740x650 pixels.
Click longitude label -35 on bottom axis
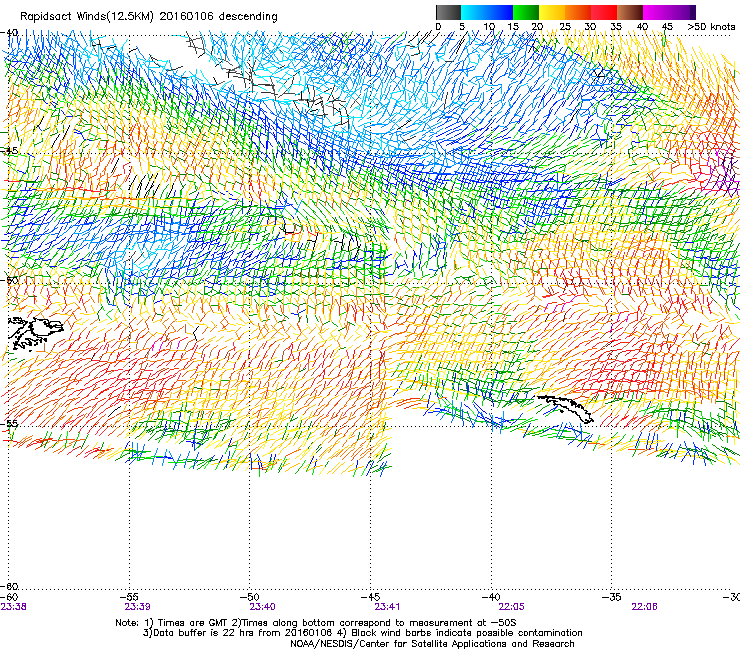coord(614,597)
